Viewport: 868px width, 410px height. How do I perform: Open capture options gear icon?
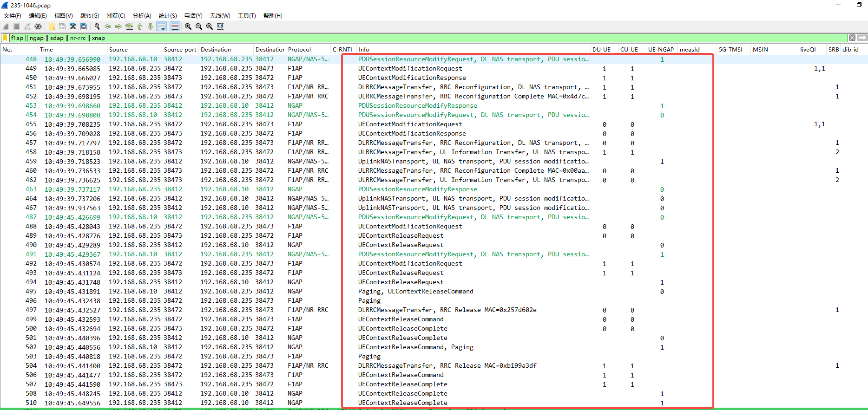pyautogui.click(x=38, y=26)
